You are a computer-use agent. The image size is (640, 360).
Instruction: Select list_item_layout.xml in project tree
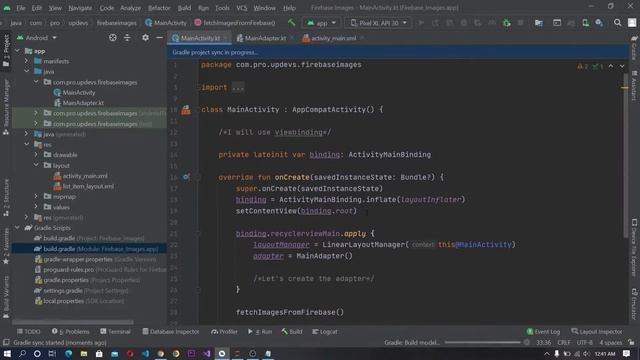pos(84,186)
